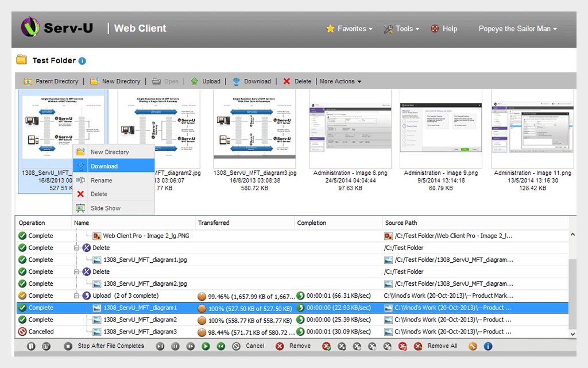Screen dimensions: 588x368
Task: Click the Parent Directory folder icon
Action: pos(28,81)
